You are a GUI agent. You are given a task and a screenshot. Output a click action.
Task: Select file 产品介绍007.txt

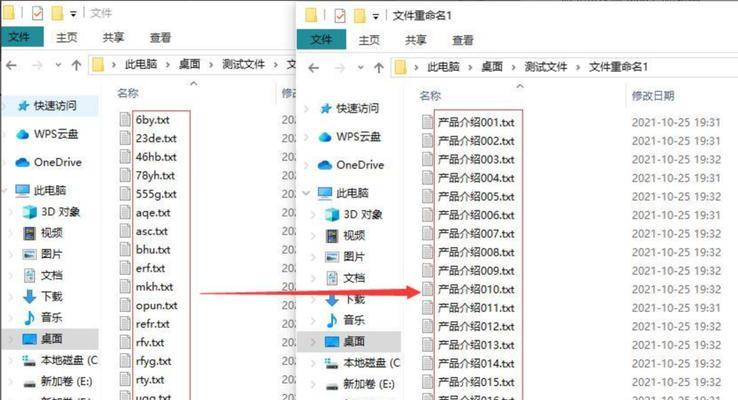[x=476, y=234]
